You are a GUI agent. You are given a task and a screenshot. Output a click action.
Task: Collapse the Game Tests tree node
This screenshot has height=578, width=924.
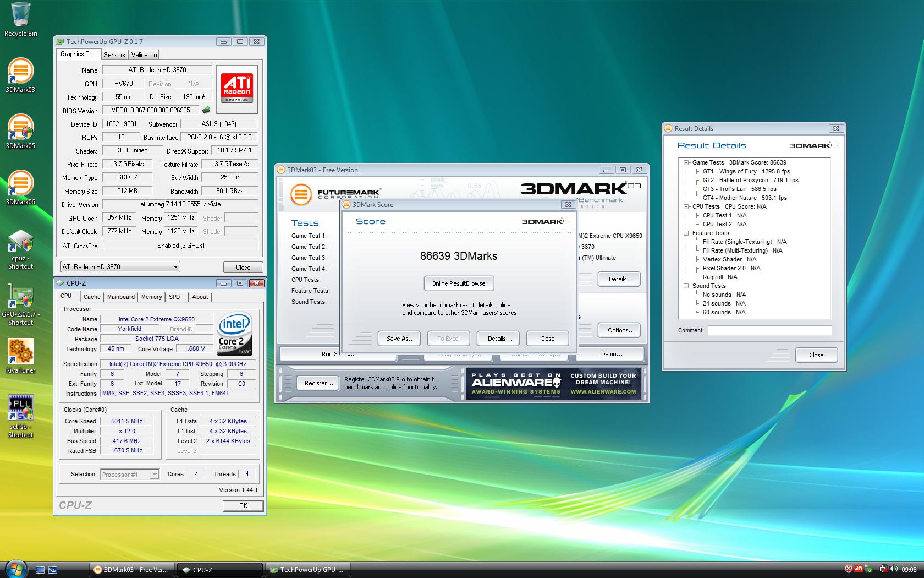click(686, 163)
